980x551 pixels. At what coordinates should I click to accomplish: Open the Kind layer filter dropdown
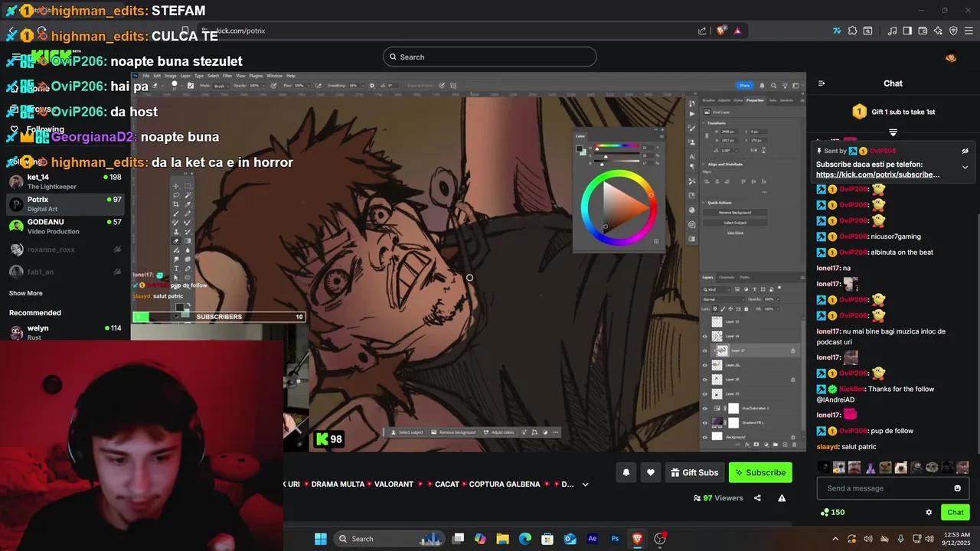click(x=717, y=289)
